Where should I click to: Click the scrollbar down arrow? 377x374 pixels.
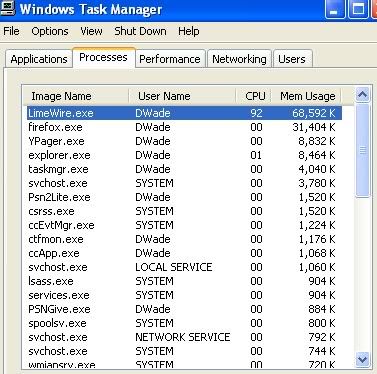click(x=362, y=360)
